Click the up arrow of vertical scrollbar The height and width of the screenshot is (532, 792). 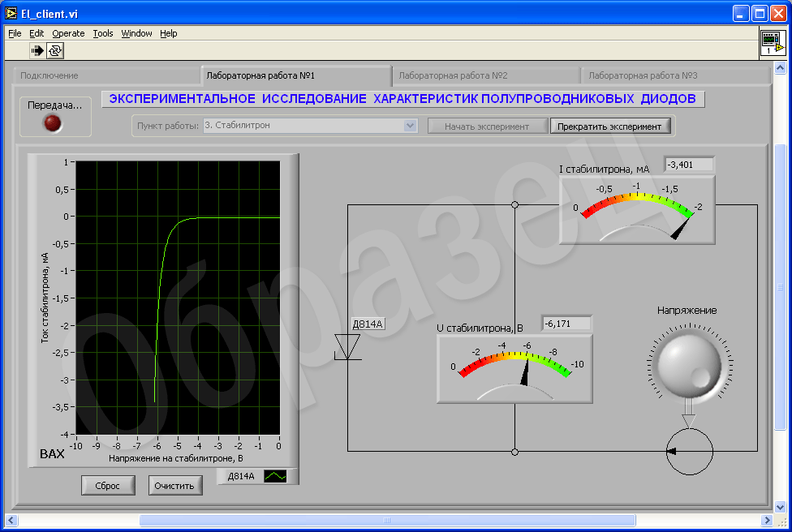coord(780,67)
